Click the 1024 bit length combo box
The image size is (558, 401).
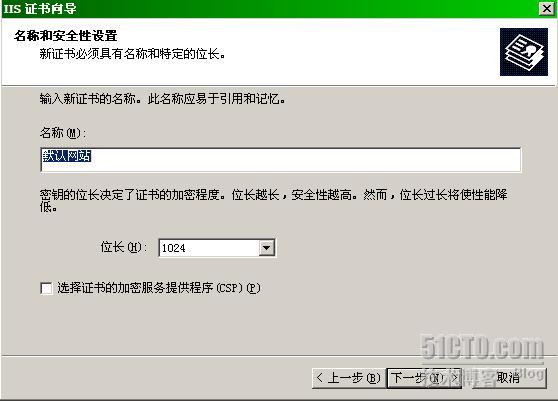tap(216, 248)
